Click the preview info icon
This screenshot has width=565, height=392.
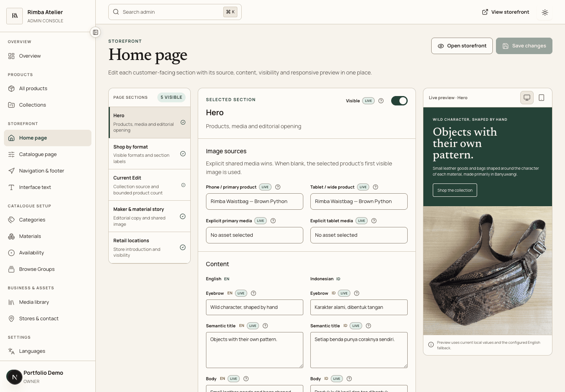coord(431,345)
